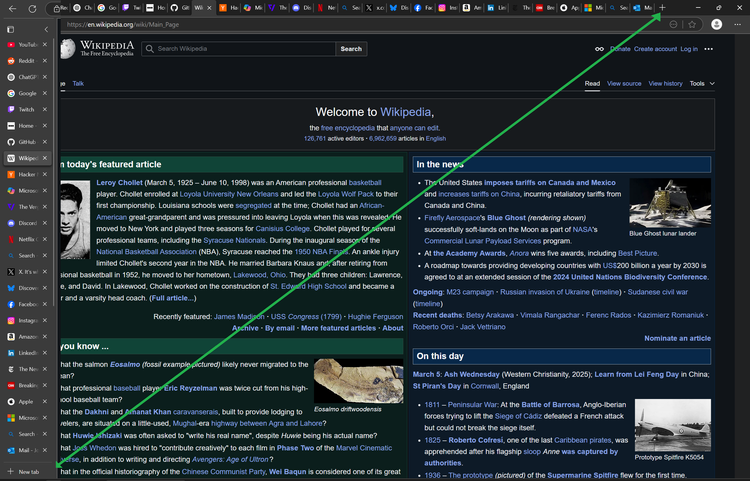
Task: Open the Prototype Spitfire K5054 photo
Action: 673,425
